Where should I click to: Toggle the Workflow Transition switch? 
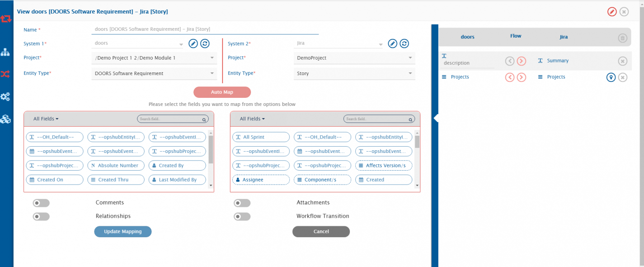[242, 217]
